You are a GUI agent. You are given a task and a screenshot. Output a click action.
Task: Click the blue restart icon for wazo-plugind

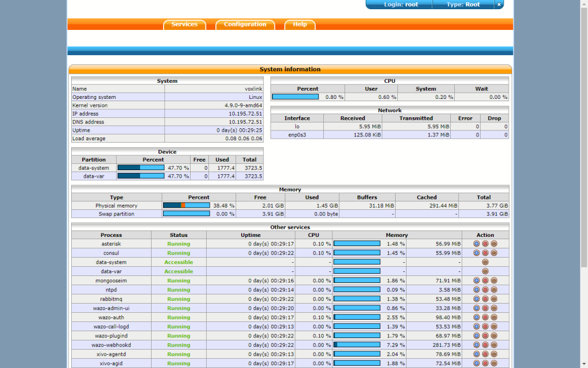[477, 336]
